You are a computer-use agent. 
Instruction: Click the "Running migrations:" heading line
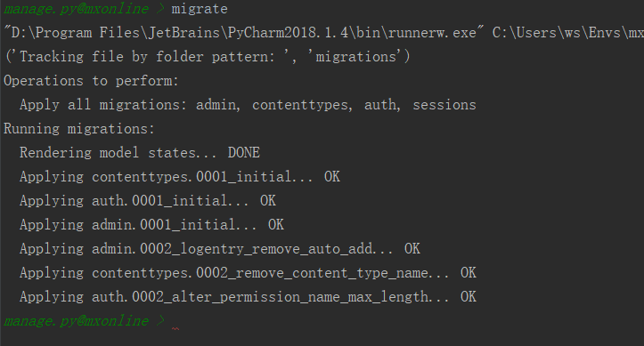(79, 129)
